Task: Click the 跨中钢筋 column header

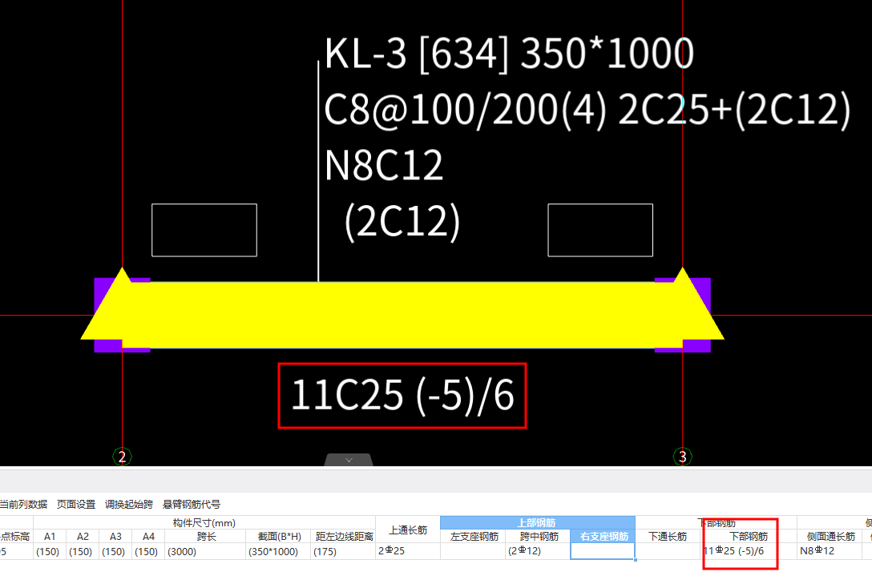Action: [x=539, y=536]
